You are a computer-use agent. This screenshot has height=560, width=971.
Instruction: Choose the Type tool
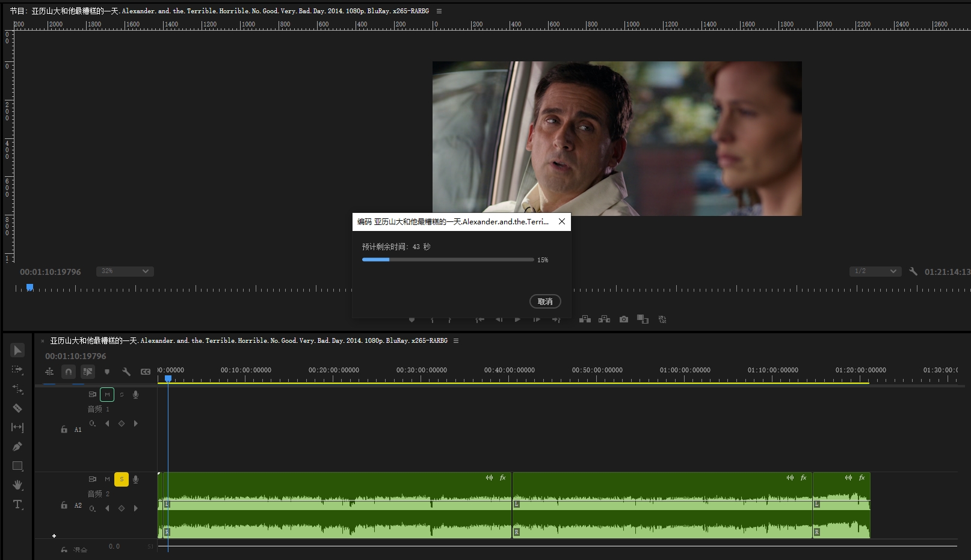[x=17, y=505]
